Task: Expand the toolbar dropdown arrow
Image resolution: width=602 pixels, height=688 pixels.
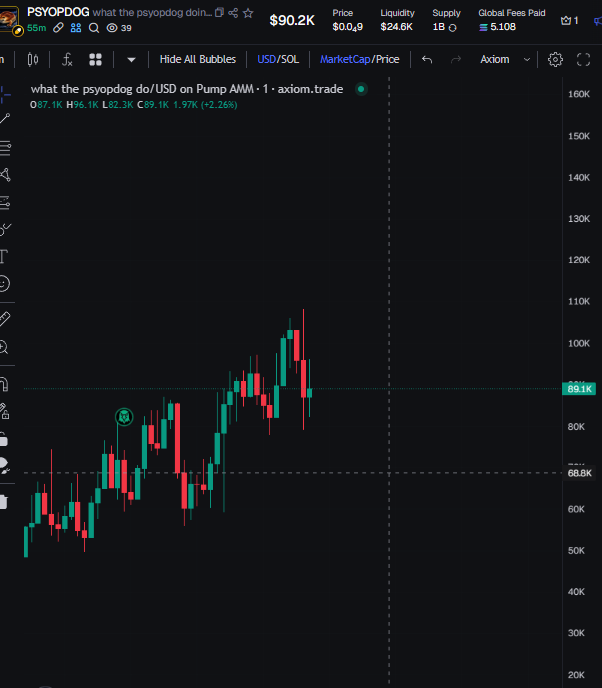Action: [x=131, y=60]
